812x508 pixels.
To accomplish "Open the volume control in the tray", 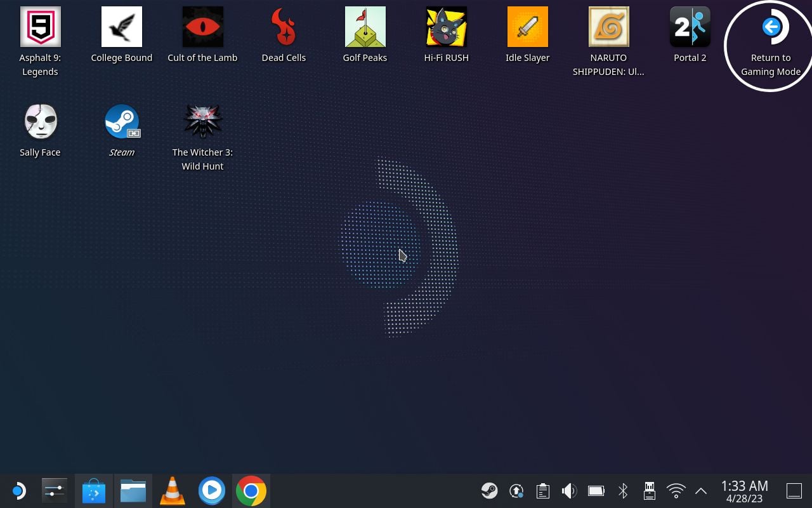I will (x=569, y=491).
